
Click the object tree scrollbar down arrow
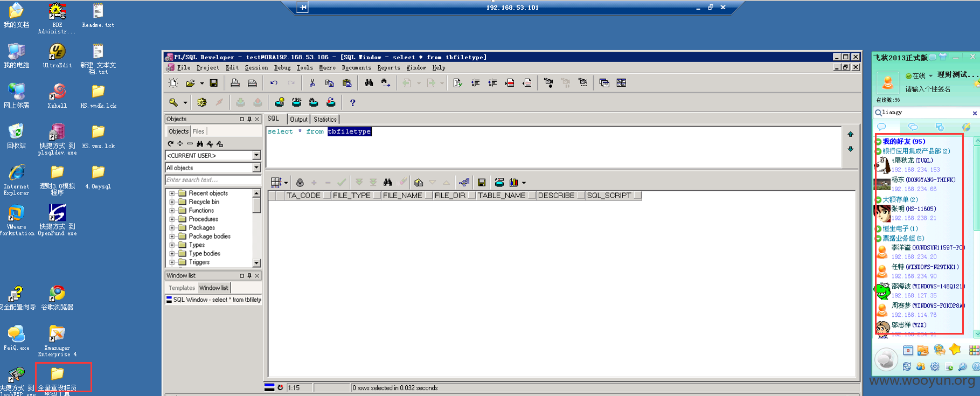pos(256,263)
